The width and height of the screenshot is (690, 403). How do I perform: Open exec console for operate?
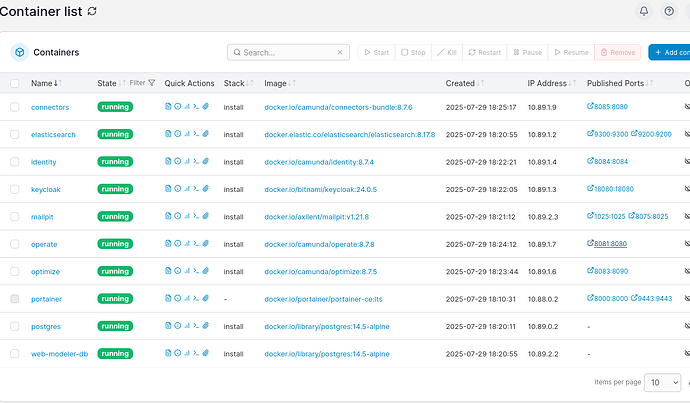196,243
